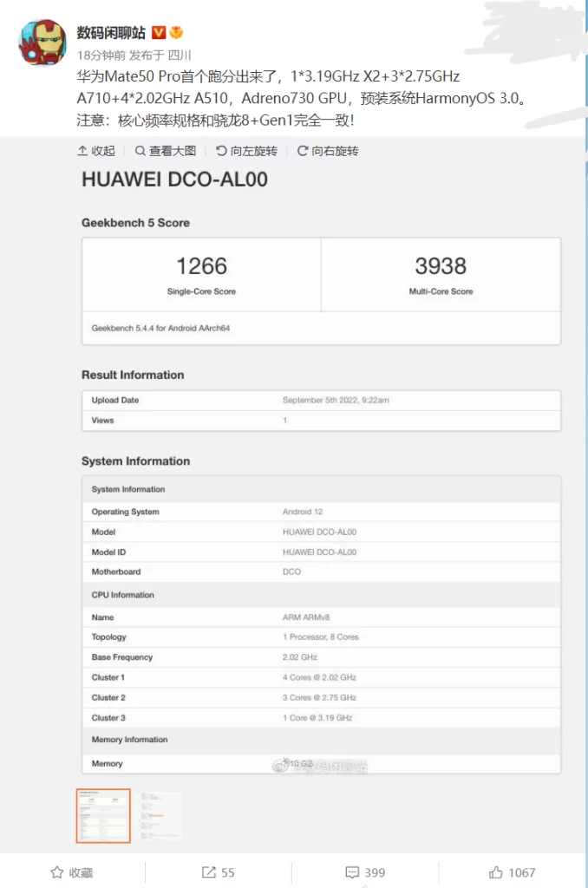This screenshot has height=888, width=588.
Task: Click Cluster 3 value 1 Core @ 3.19 GHz
Action: 317,717
